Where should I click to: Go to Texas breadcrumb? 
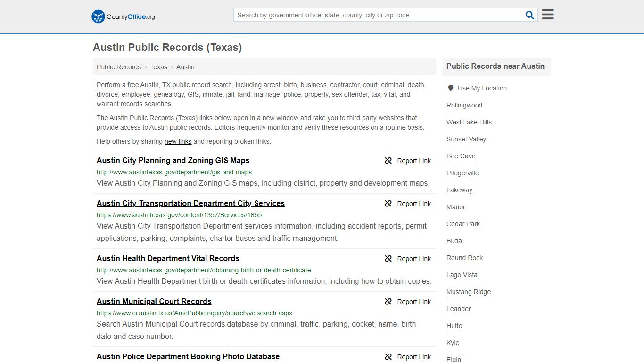[x=158, y=67]
